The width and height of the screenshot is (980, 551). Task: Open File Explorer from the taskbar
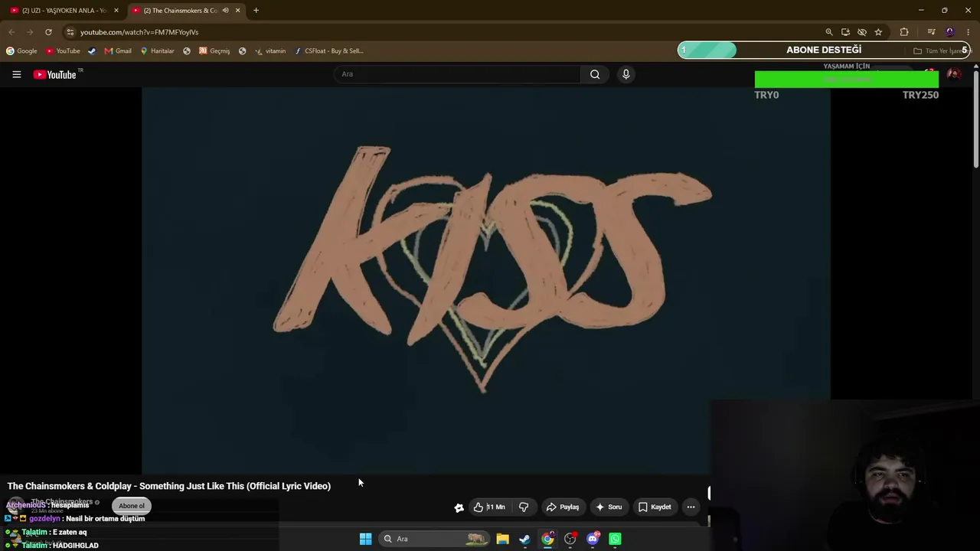pos(502,539)
